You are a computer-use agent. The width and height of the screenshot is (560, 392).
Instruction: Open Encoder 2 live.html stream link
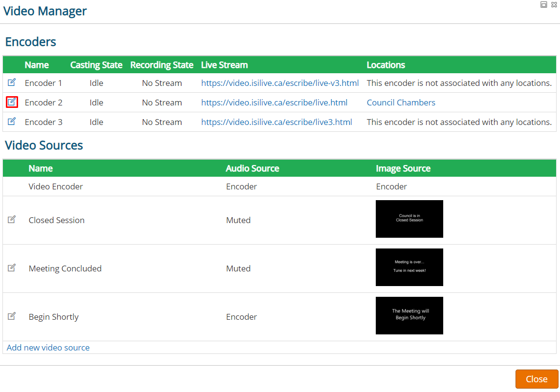274,103
